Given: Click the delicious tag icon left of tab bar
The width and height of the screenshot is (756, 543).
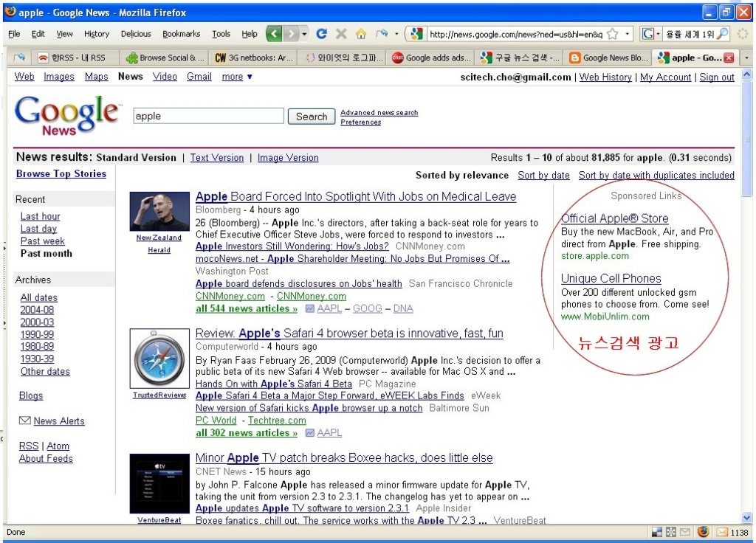Looking at the screenshot, I should click(x=19, y=58).
